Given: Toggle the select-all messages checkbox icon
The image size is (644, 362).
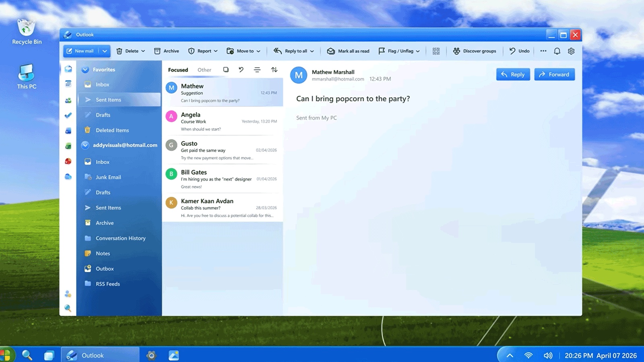Looking at the screenshot, I should (x=226, y=70).
